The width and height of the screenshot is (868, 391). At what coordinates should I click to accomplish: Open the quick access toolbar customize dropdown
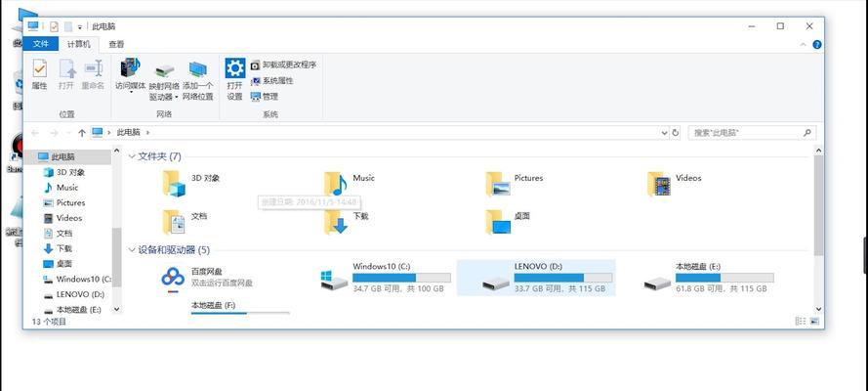[80, 26]
